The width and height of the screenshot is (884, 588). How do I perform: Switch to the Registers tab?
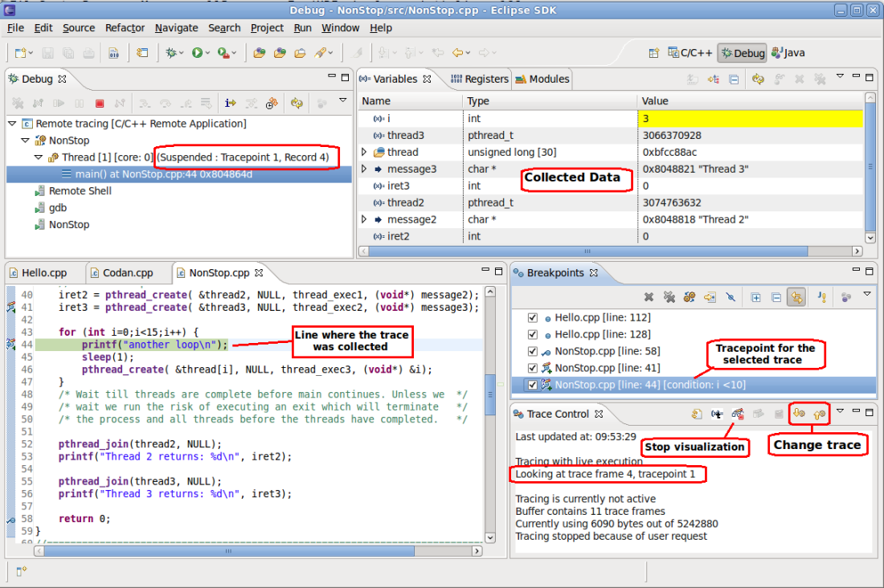[x=480, y=79]
